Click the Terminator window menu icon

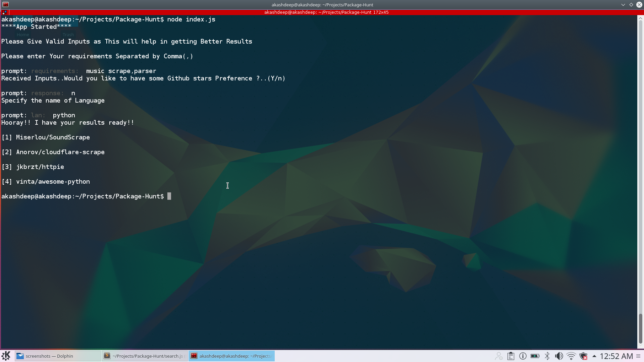(5, 5)
